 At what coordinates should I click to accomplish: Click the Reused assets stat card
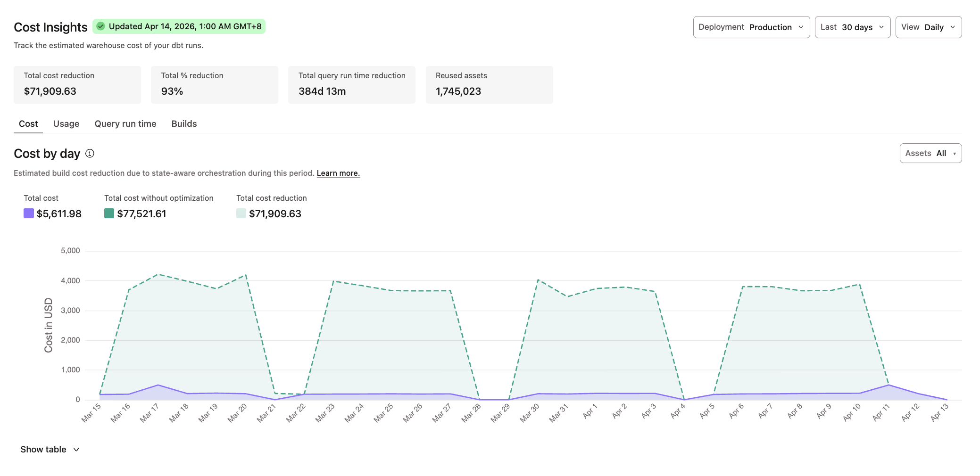coord(489,84)
